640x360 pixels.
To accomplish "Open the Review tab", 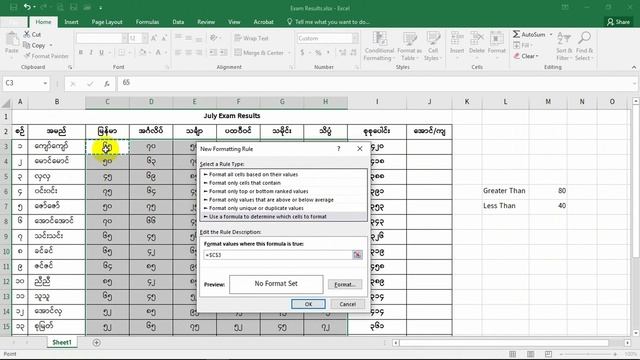I will [206, 22].
